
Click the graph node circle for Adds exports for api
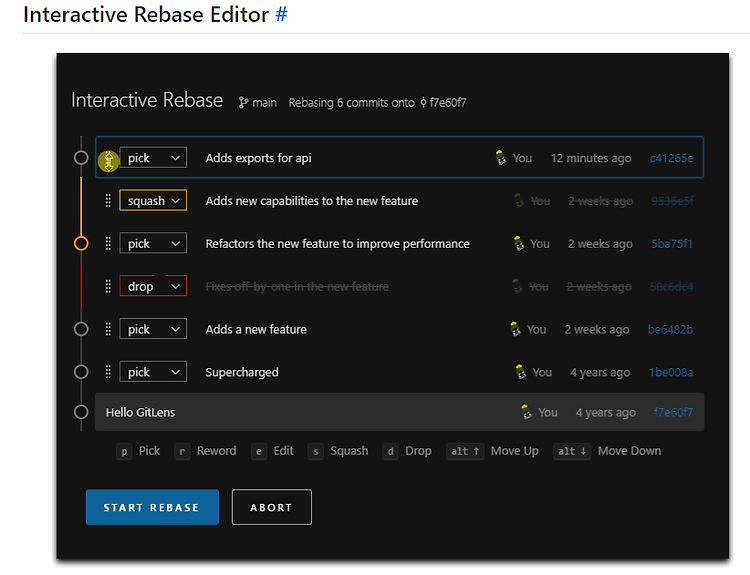click(81, 158)
